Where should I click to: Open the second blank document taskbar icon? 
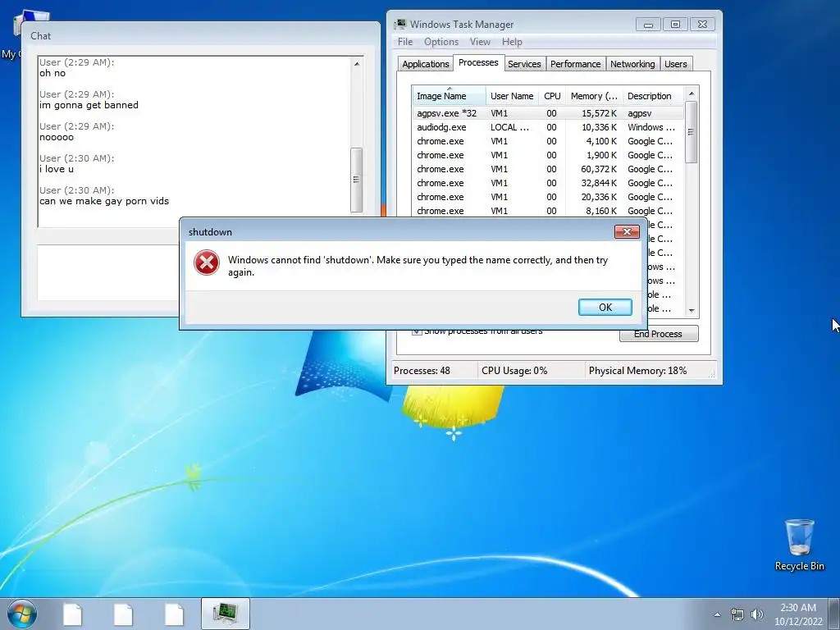click(123, 614)
